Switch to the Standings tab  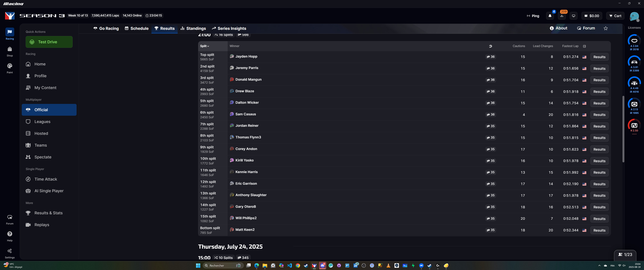click(193, 28)
